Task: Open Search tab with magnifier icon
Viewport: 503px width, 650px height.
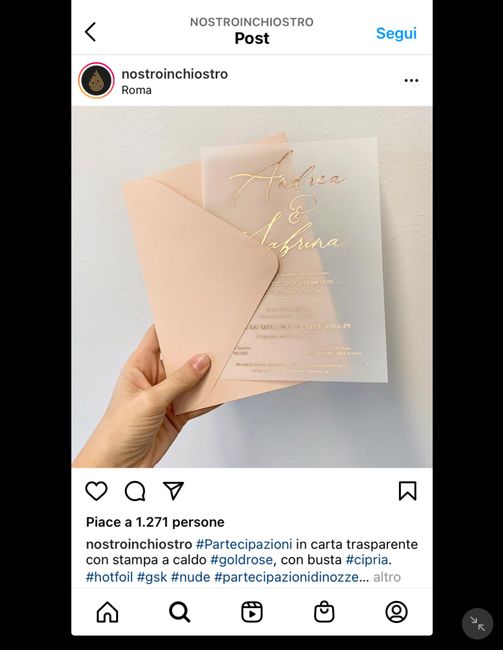Action: tap(180, 612)
